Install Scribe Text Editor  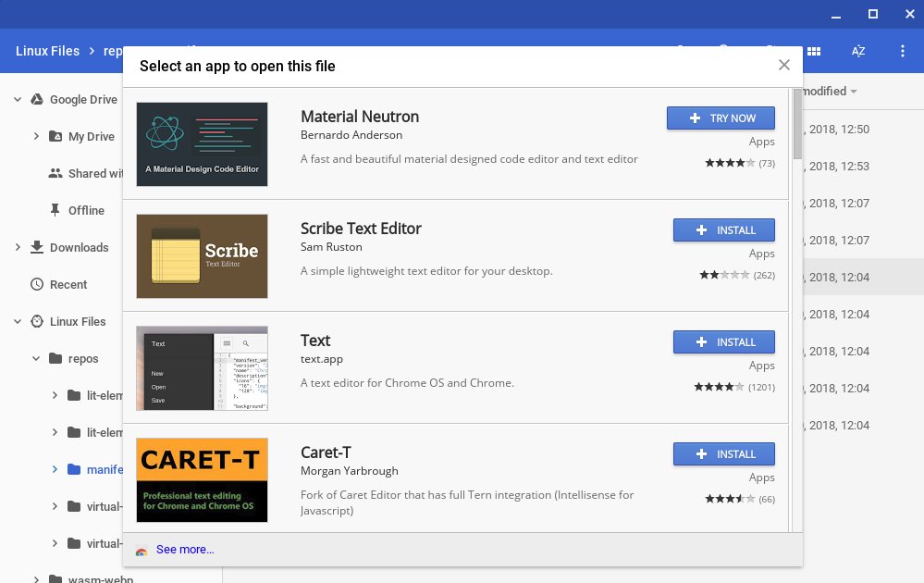(x=723, y=229)
